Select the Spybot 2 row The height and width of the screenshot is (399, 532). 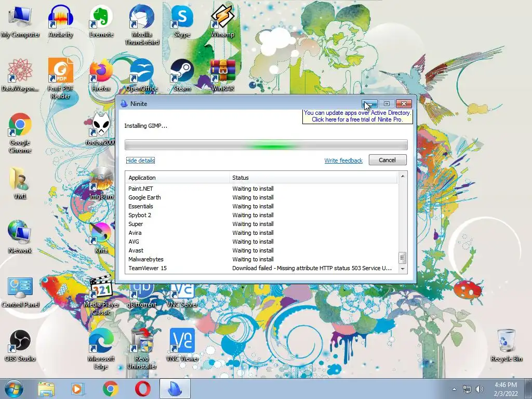click(261, 215)
